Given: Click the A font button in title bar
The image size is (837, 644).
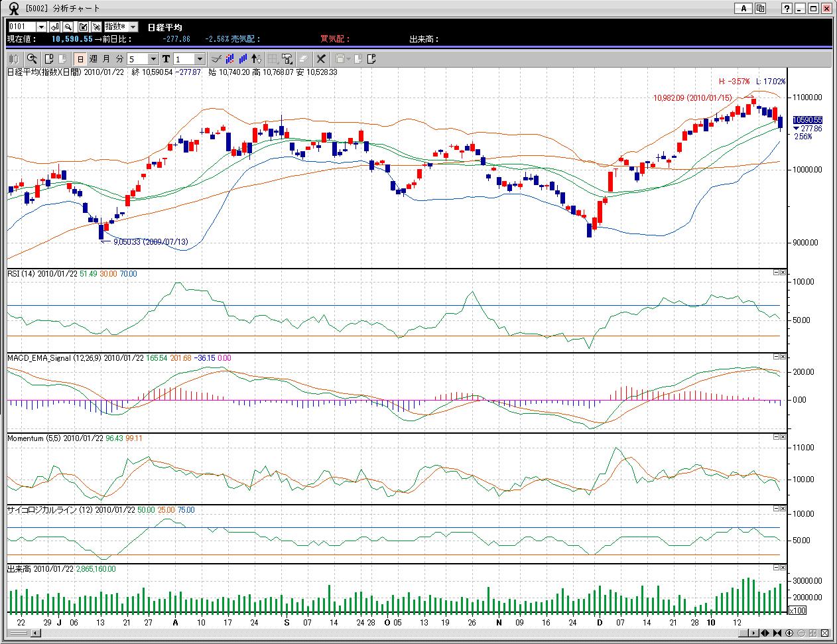Looking at the screenshot, I should coord(743,9).
